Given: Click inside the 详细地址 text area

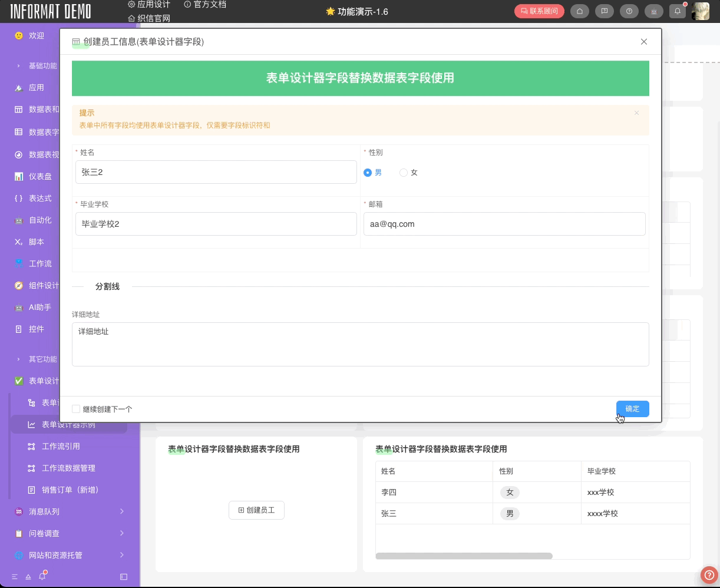Looking at the screenshot, I should 361,344.
